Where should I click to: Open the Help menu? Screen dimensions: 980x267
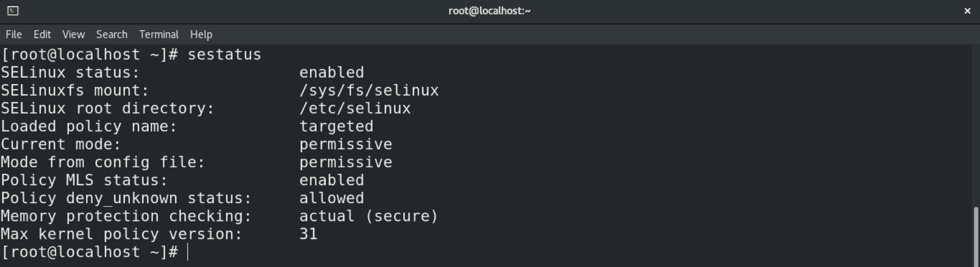[x=201, y=34]
